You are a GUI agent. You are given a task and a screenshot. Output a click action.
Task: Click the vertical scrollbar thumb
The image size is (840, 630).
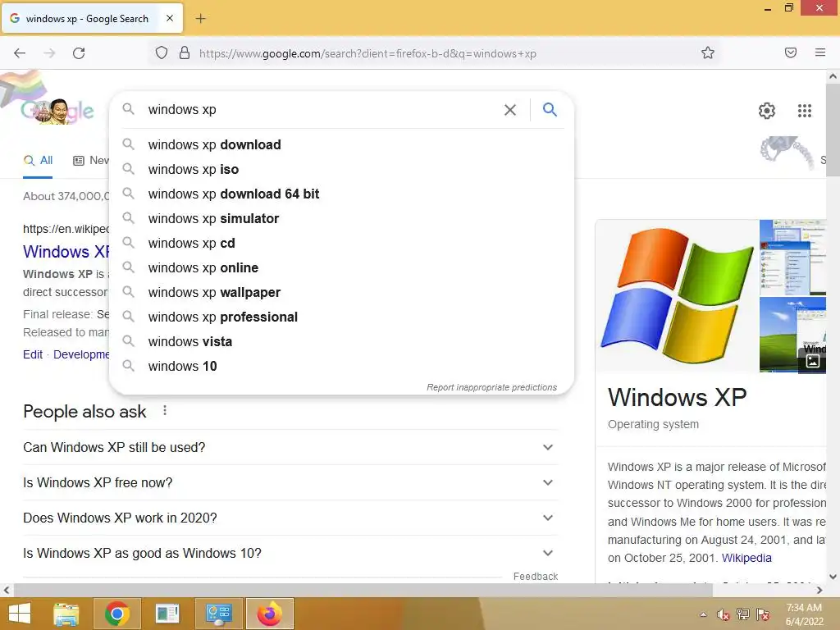tap(833, 130)
